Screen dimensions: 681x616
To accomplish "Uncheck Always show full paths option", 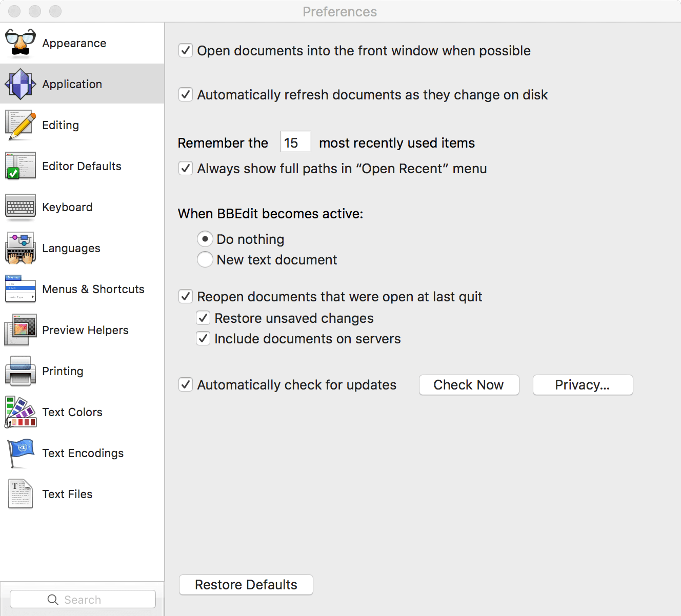I will pyautogui.click(x=186, y=168).
